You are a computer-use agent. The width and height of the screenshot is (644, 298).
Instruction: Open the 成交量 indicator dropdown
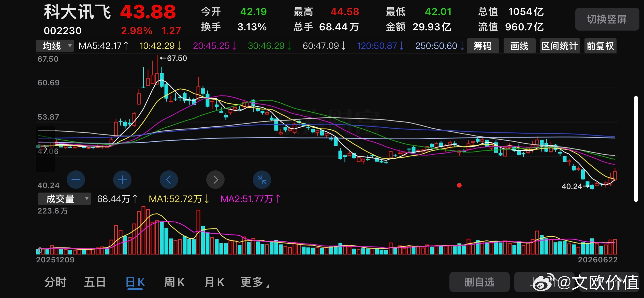point(64,199)
